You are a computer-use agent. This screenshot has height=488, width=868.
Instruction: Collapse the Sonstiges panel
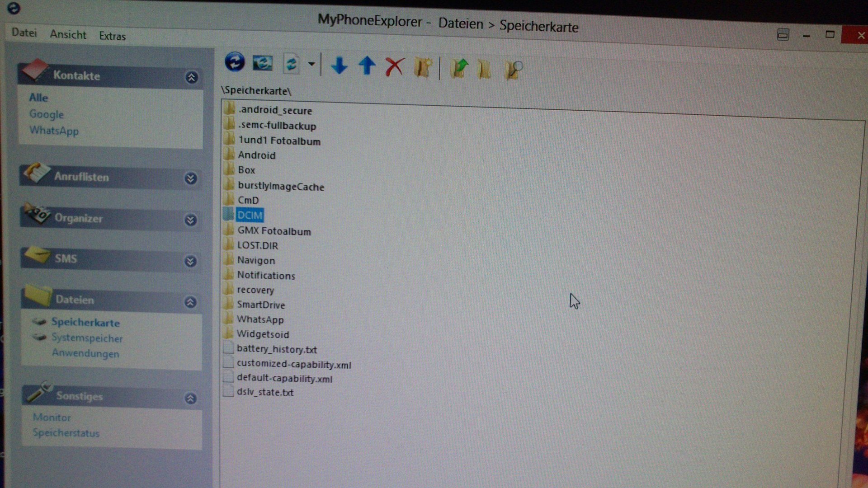tap(191, 398)
